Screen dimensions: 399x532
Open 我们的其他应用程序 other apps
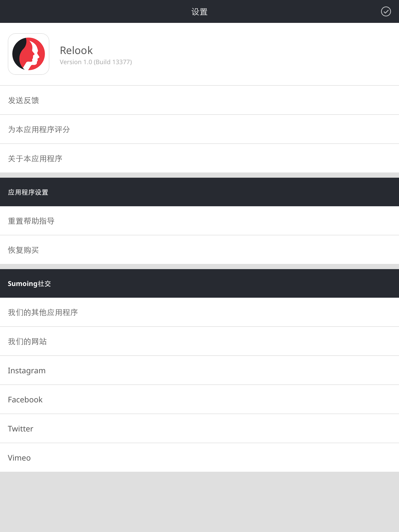[x=199, y=312]
